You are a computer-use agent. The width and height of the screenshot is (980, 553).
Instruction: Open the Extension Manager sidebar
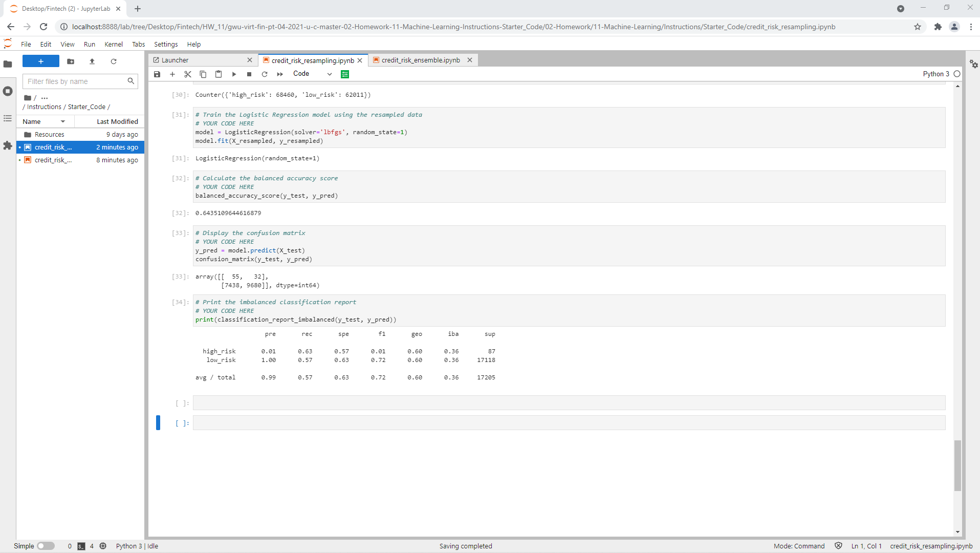click(x=8, y=145)
